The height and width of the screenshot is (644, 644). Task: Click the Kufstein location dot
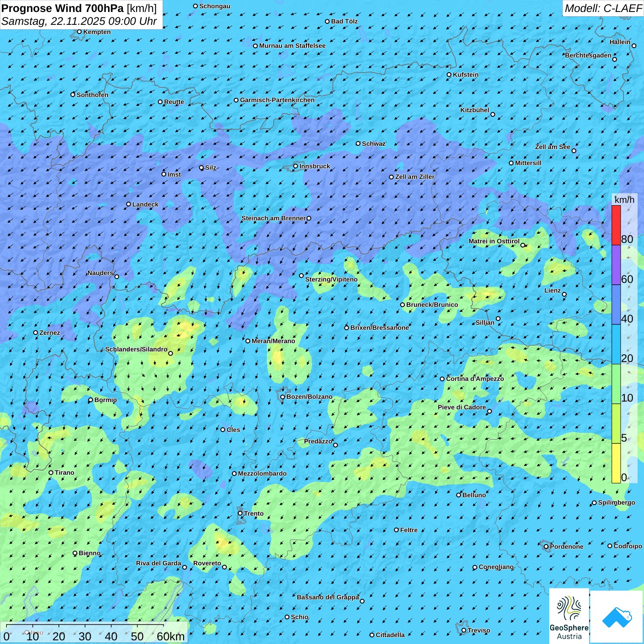coord(449,75)
